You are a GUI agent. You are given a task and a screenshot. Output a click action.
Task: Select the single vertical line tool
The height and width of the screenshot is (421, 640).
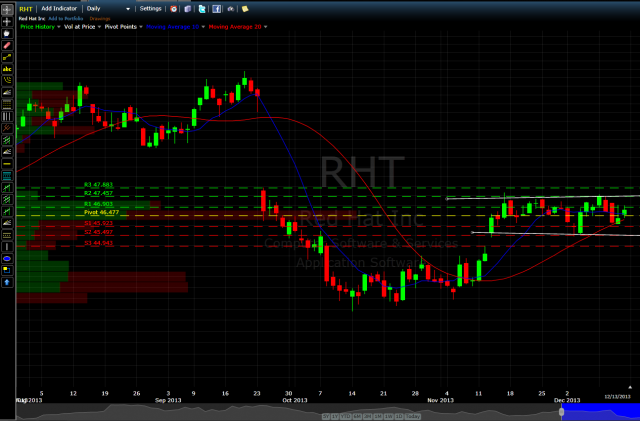[x=7, y=247]
